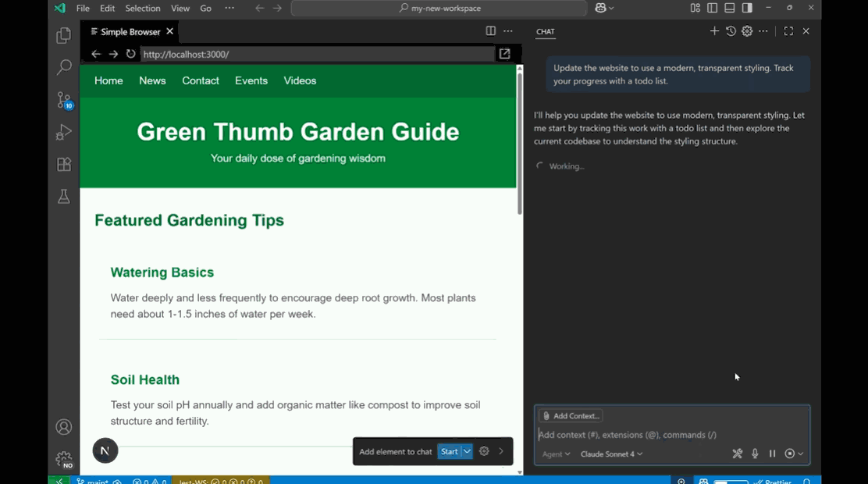Start a new chat with plus icon
868x484 pixels.
714,31
